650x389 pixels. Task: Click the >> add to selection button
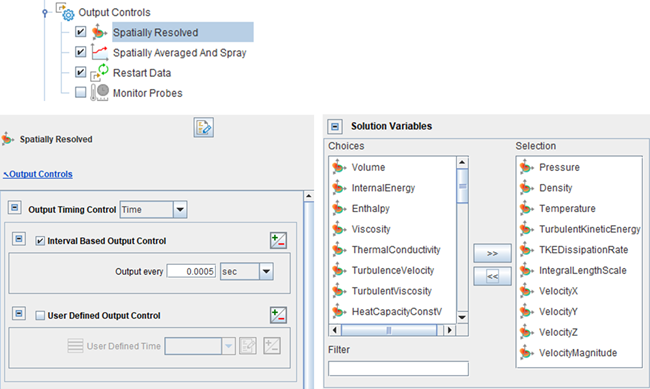tap(492, 253)
